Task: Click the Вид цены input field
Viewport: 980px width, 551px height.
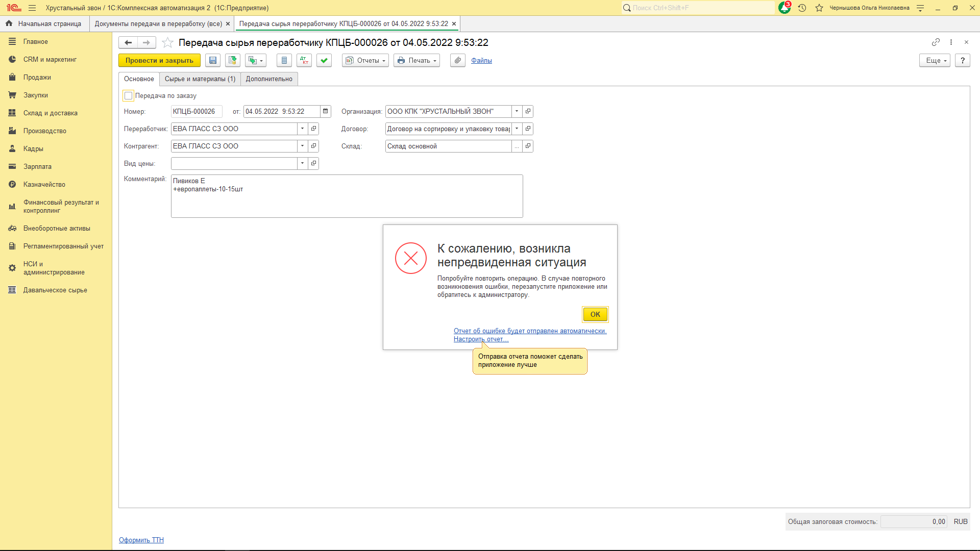Action: click(234, 163)
